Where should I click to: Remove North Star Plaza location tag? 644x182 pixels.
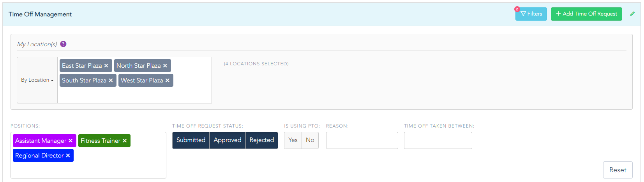(165, 66)
